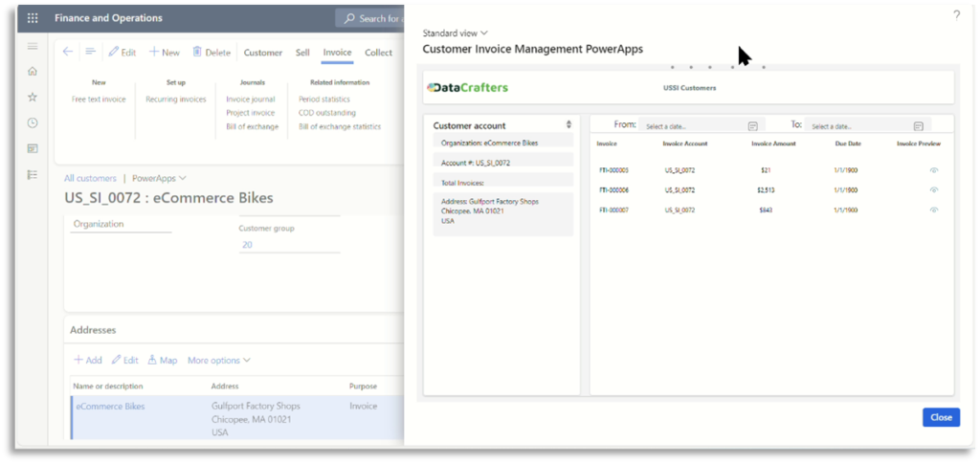
Task: Click Delete in the action pane
Action: pos(212,53)
